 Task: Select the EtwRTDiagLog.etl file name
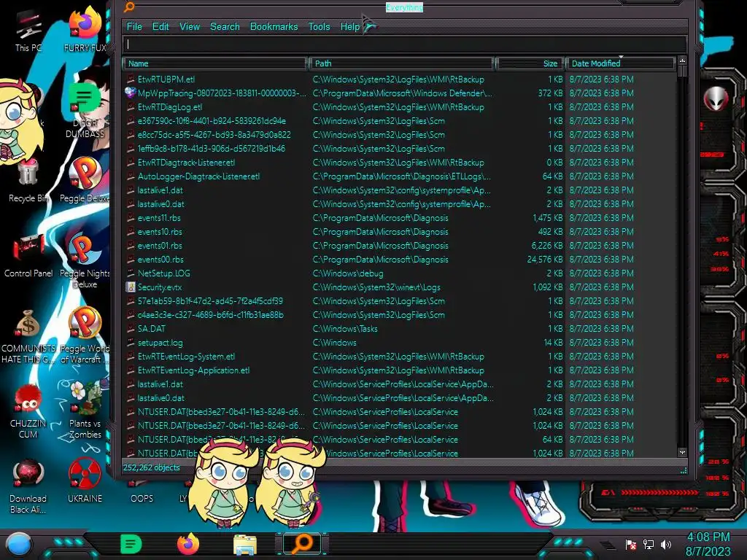[x=169, y=107]
